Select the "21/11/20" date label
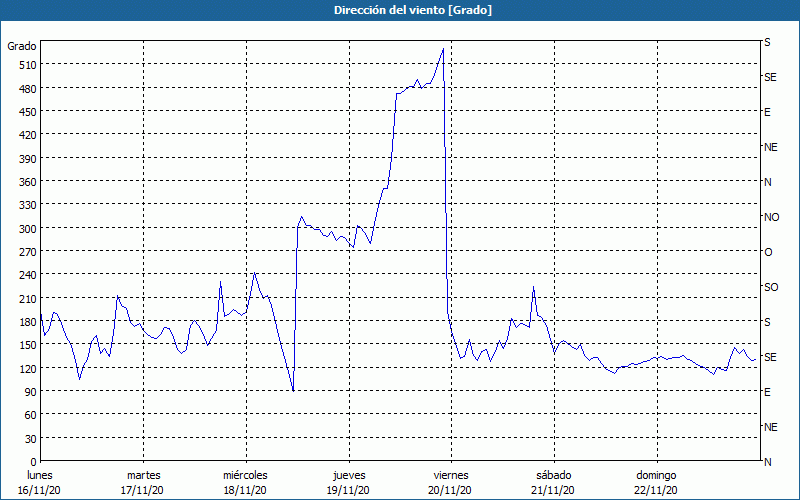The image size is (800, 500). tap(554, 491)
